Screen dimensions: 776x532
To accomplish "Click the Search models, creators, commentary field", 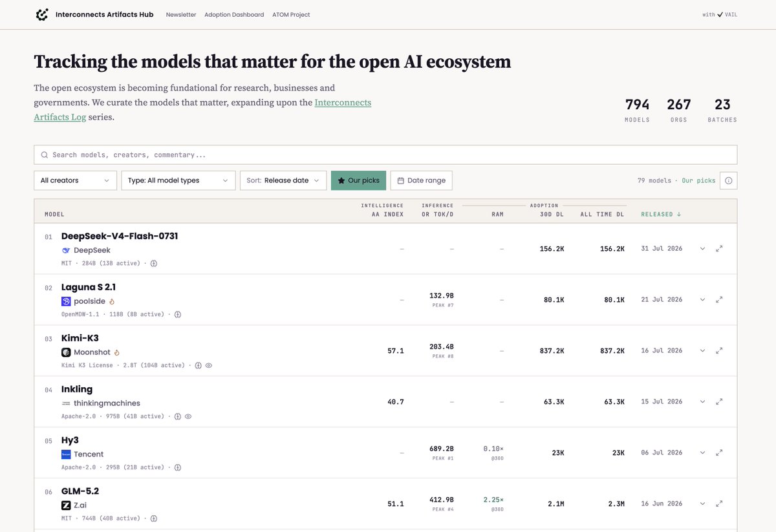I will (x=385, y=154).
